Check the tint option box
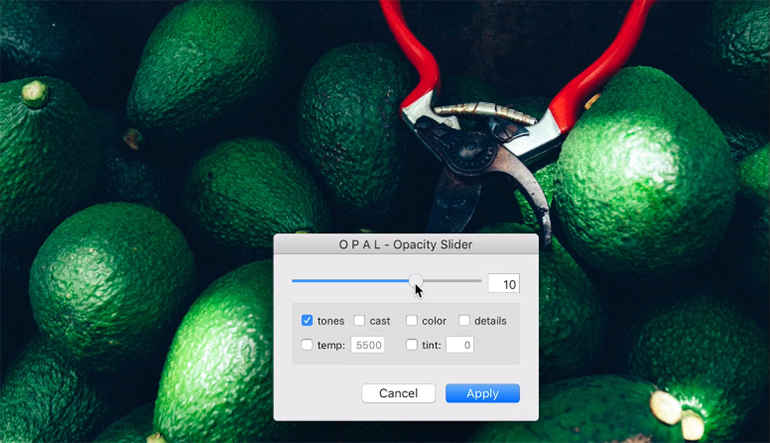770x443 pixels. [412, 345]
